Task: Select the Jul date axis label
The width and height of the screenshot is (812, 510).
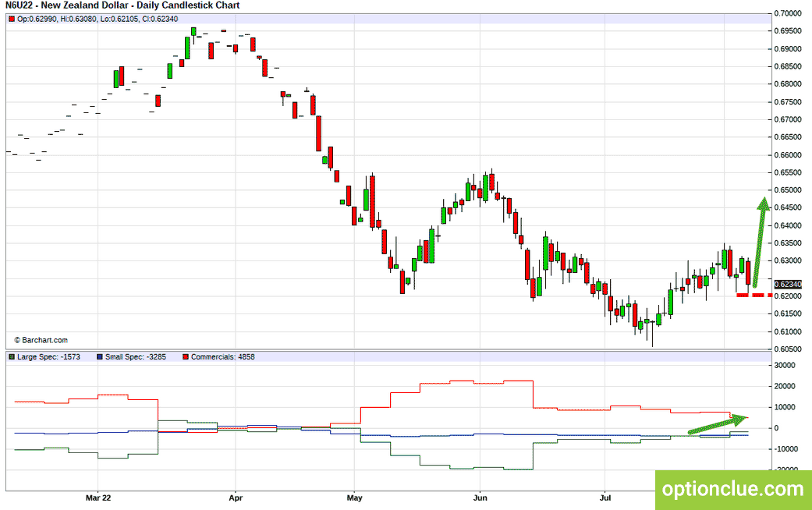Action: (605, 498)
